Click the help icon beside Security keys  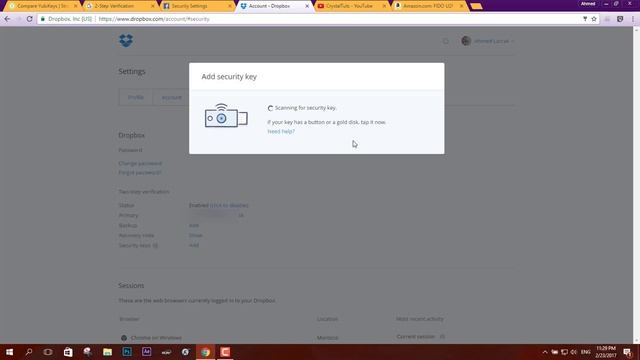(x=155, y=245)
